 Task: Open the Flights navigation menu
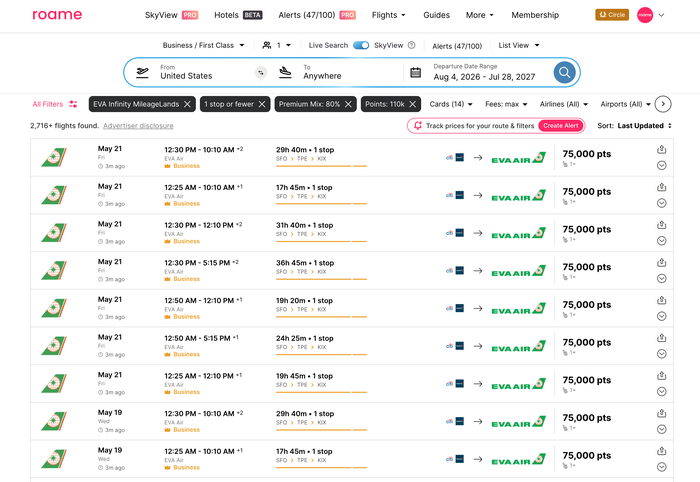tap(389, 15)
